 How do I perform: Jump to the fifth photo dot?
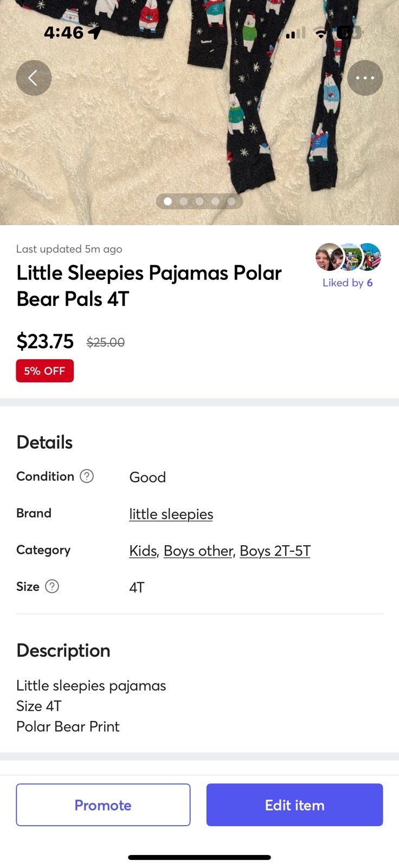[231, 201]
